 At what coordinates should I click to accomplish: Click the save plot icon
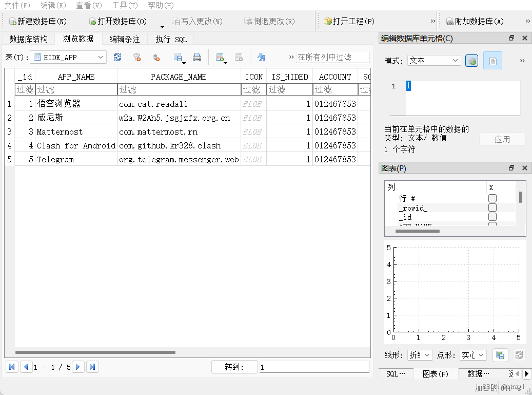pos(500,355)
